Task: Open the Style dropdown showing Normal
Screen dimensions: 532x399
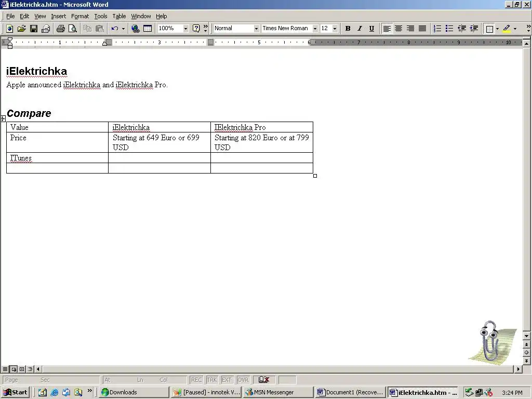Action: coord(256,29)
